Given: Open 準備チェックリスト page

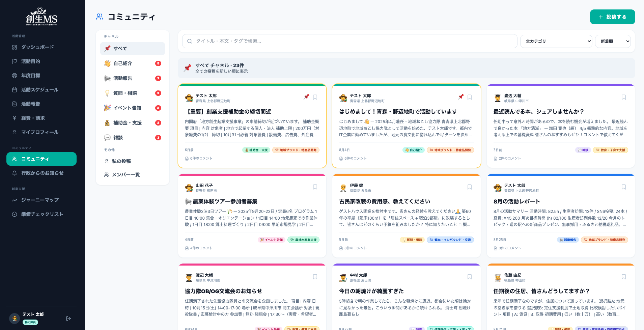Looking at the screenshot, I should click(41, 214).
